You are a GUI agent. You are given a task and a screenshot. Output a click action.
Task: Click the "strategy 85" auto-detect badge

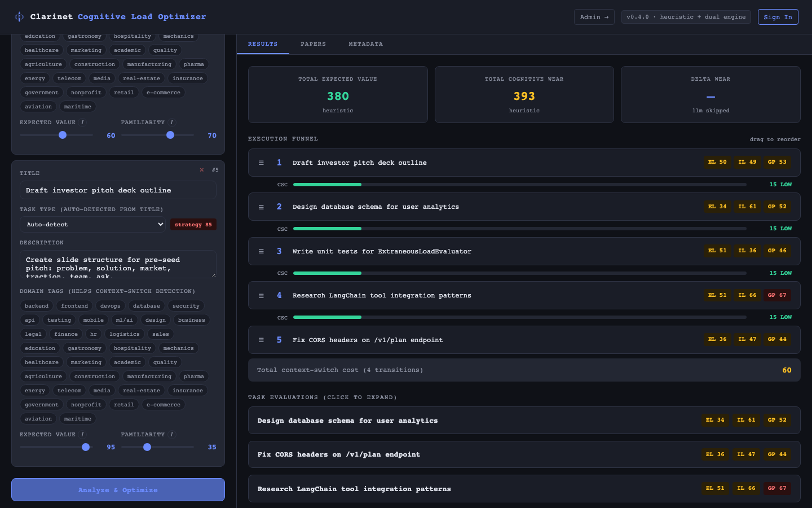point(193,224)
